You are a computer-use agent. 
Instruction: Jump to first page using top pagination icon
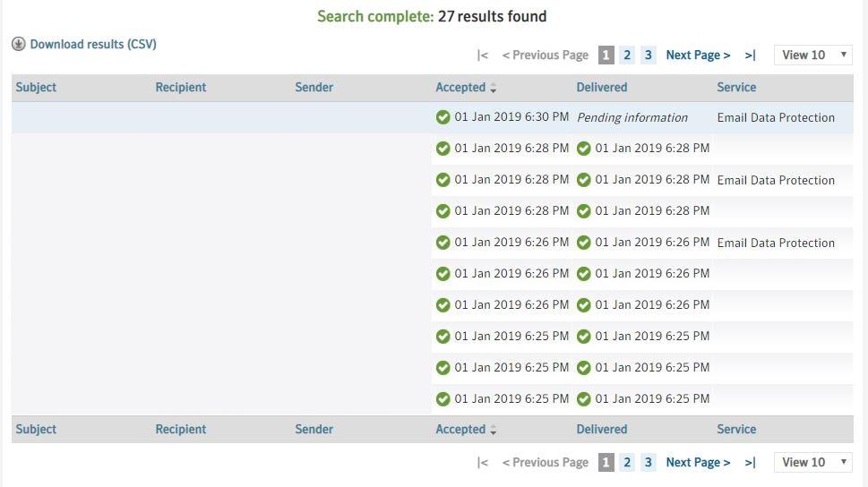coord(483,56)
